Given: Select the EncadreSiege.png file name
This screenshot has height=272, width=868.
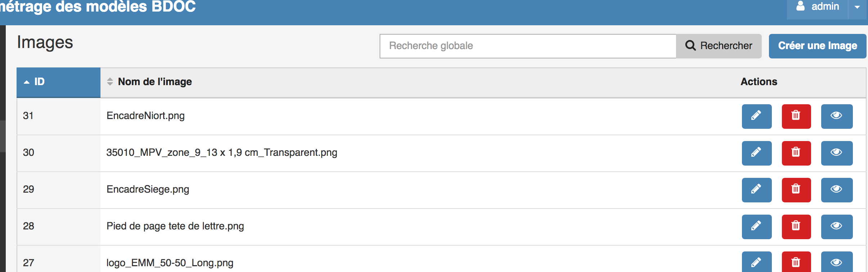Looking at the screenshot, I should [x=148, y=189].
